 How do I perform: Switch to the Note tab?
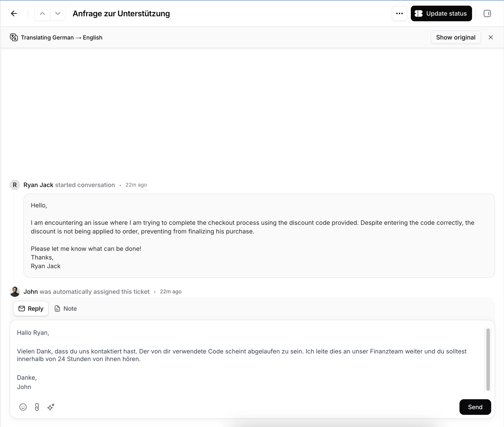[x=66, y=309]
